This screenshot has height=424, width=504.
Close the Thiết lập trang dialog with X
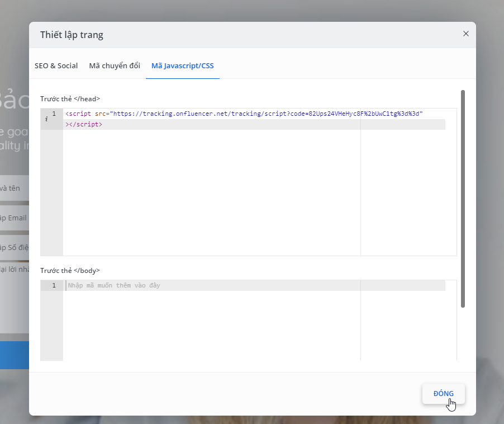pyautogui.click(x=466, y=34)
